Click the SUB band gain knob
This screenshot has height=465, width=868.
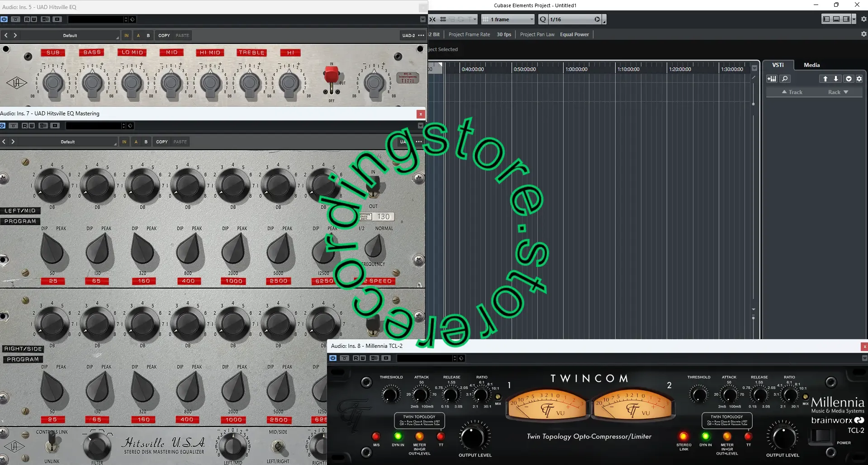(53, 83)
